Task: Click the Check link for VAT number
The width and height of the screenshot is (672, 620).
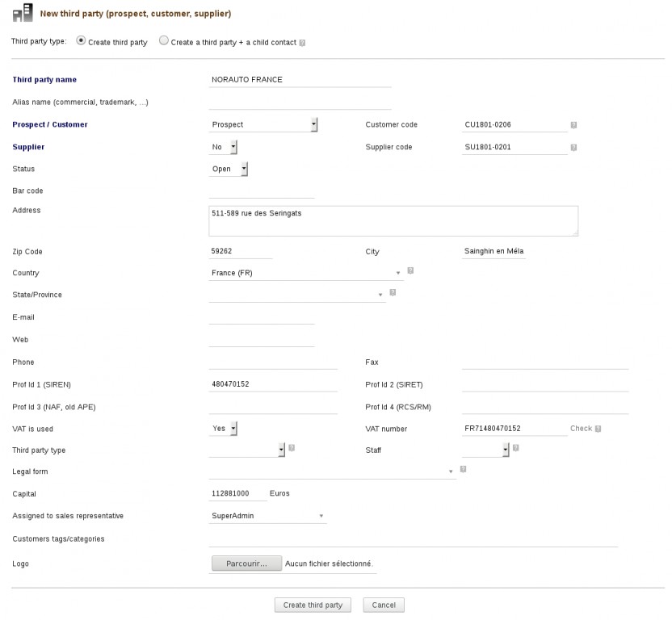Action: click(581, 429)
